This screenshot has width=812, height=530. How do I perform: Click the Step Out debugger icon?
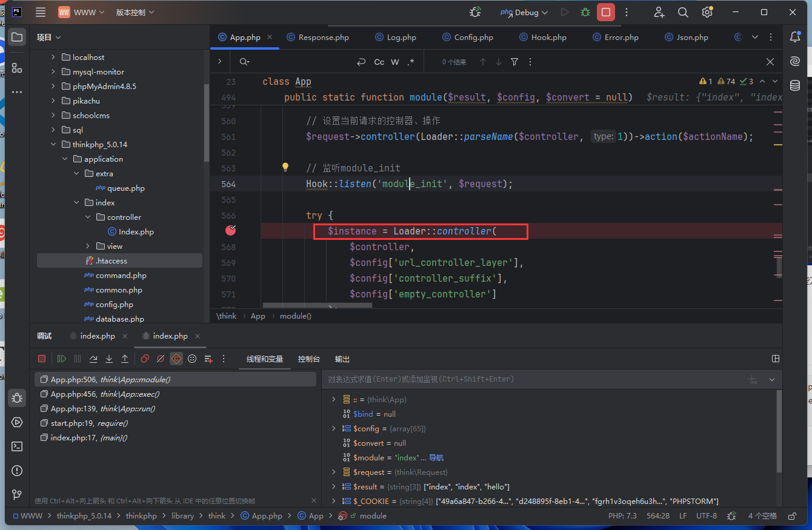pyautogui.click(x=125, y=359)
